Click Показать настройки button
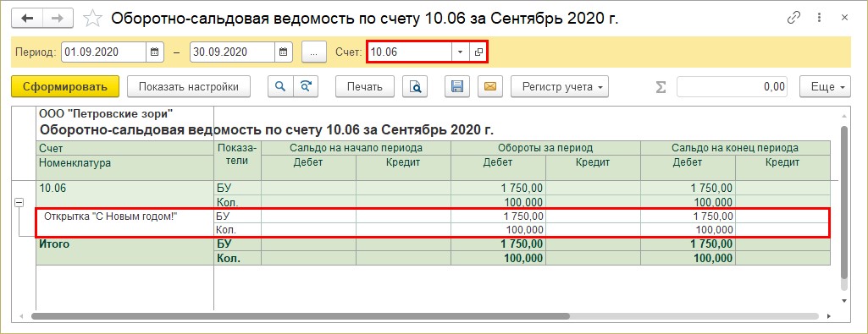 tap(189, 86)
